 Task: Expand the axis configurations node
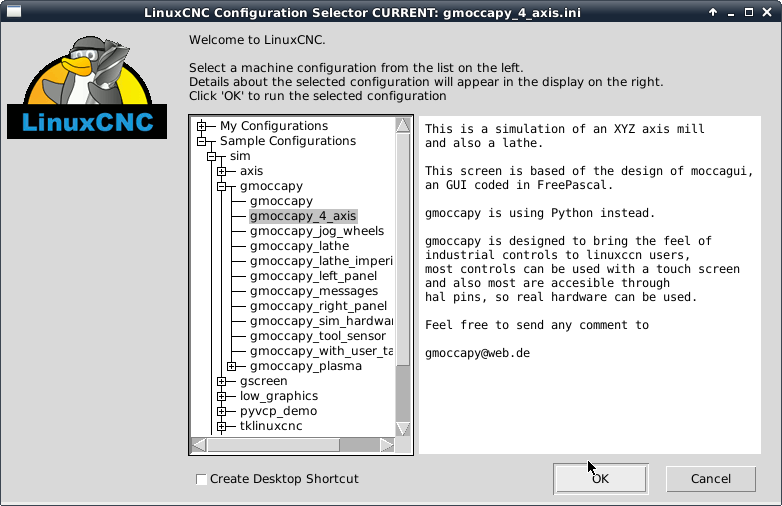click(x=221, y=171)
